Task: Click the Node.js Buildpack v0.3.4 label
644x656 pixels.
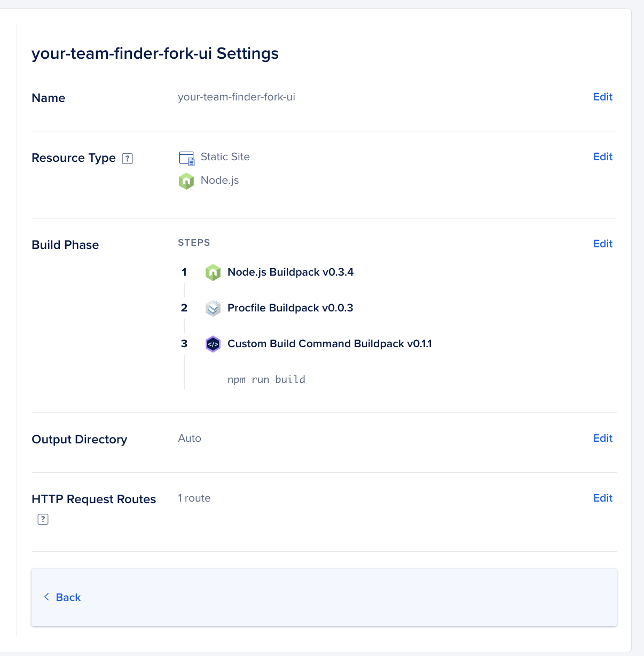Action: [x=290, y=272]
